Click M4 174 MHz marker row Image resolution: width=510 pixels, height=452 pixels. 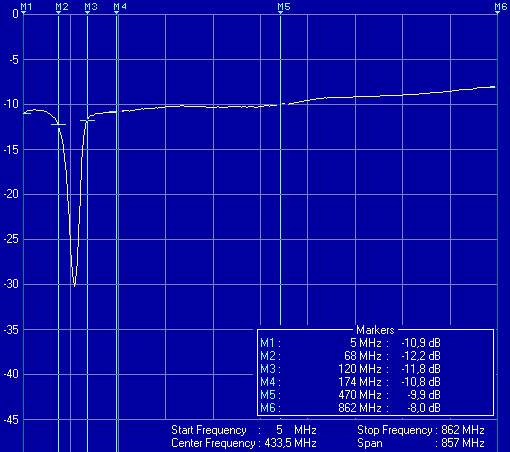[350, 382]
